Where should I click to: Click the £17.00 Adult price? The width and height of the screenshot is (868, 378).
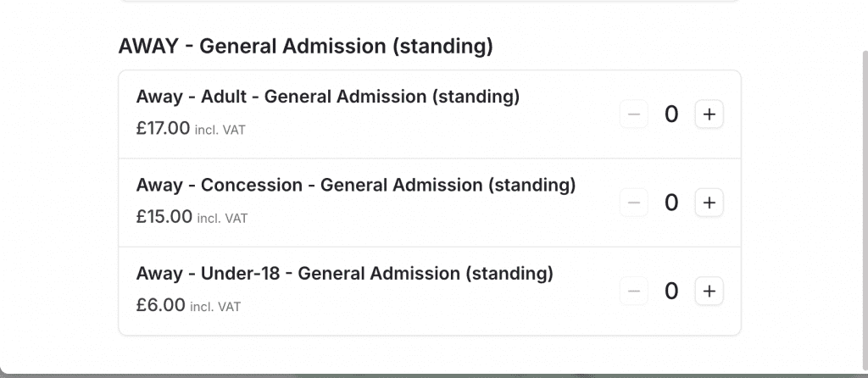163,128
